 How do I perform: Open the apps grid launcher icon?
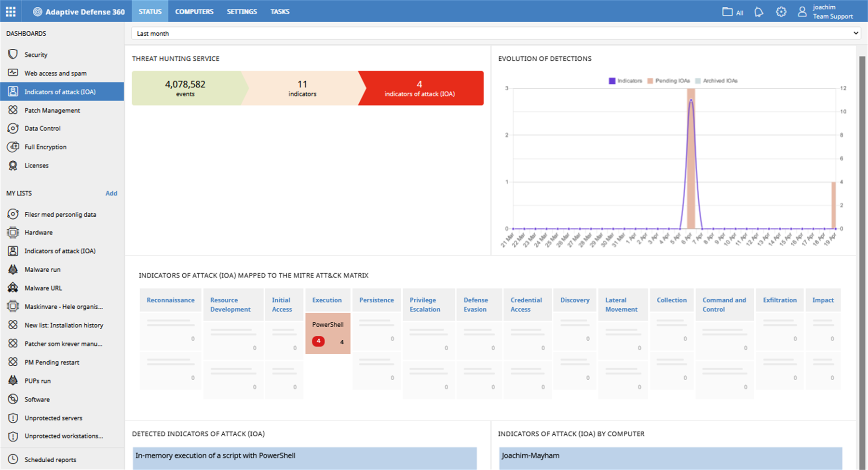pyautogui.click(x=11, y=12)
